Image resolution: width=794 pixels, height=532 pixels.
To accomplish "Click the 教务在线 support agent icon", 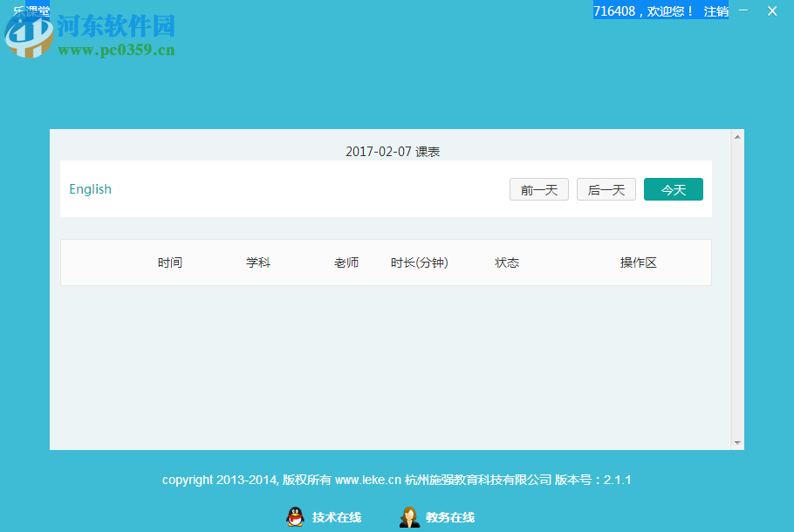I will (x=409, y=517).
